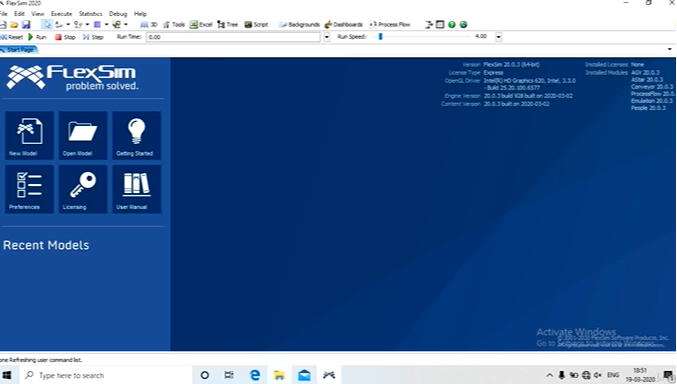Open the Tools toolbar button

tap(174, 25)
